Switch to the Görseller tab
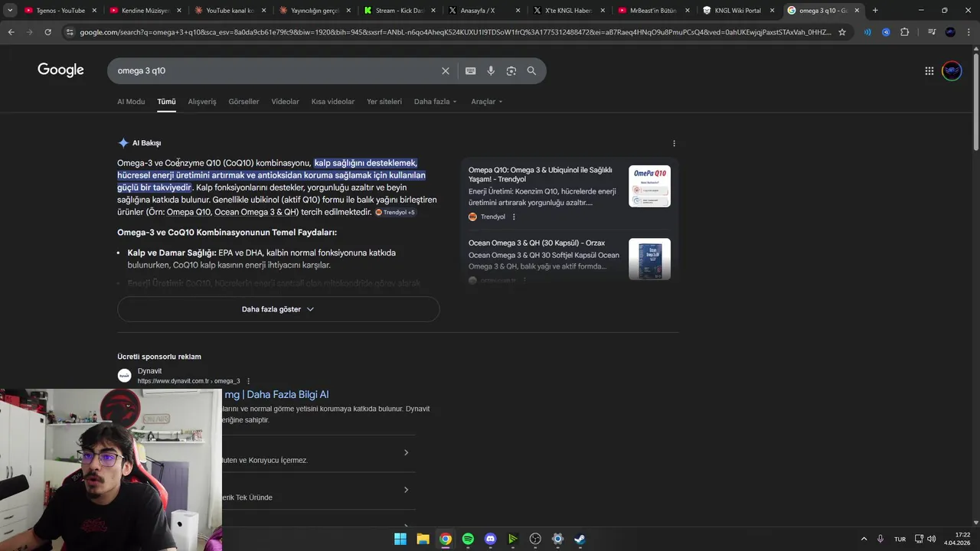 (243, 102)
